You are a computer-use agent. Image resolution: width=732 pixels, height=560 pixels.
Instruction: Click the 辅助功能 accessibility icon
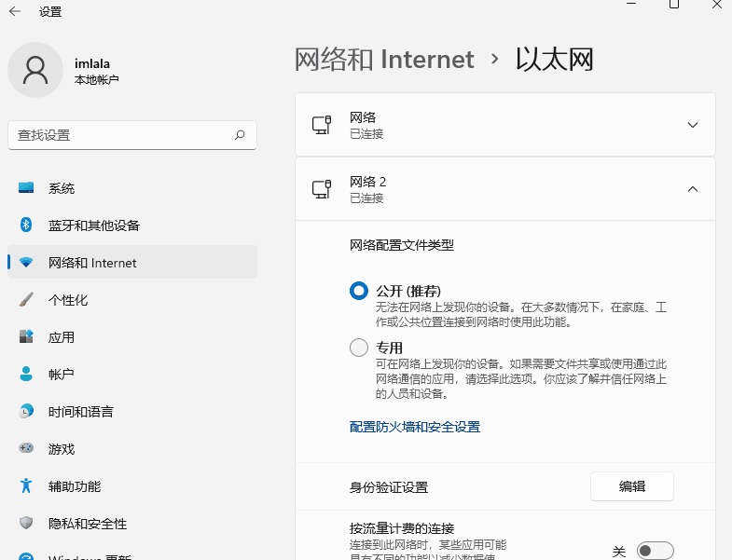[26, 485]
